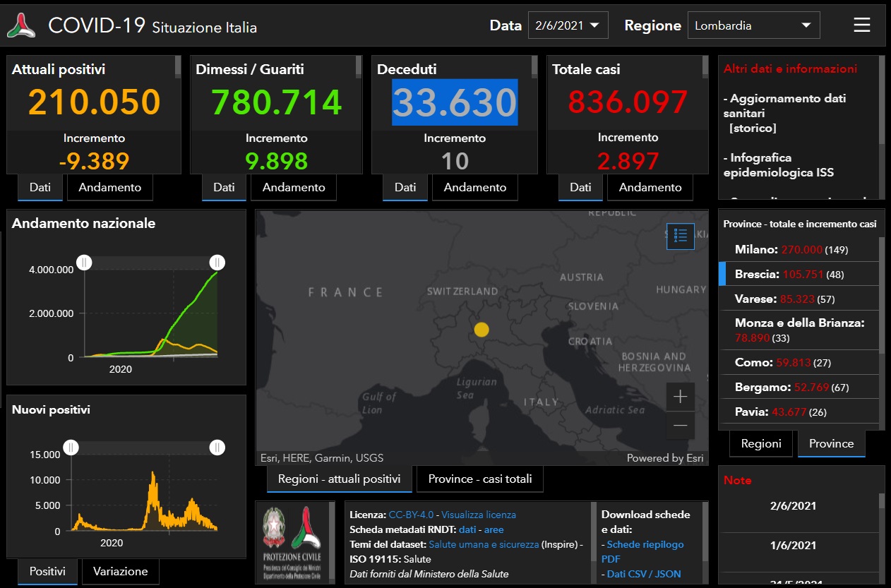Zoom out on the map

[680, 426]
